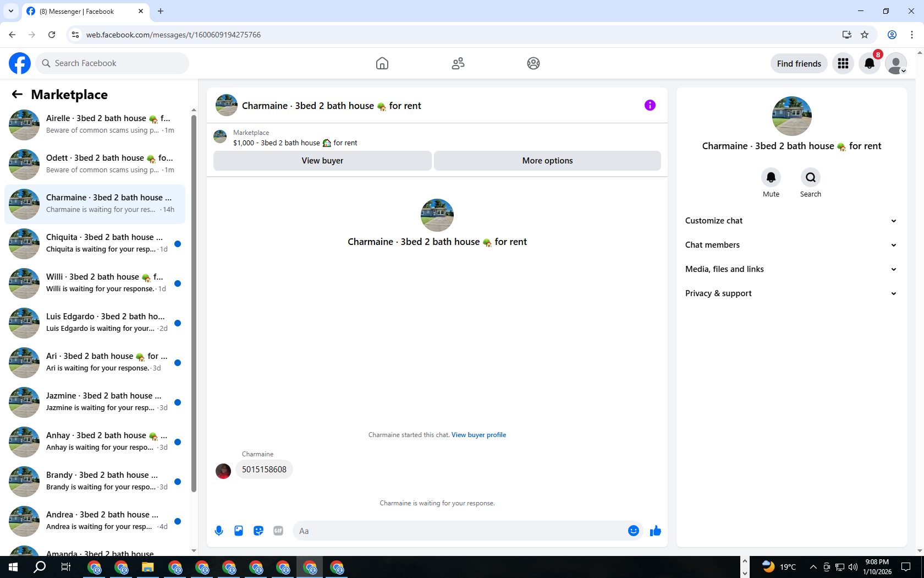Bookmark this page star icon
The width and height of the screenshot is (924, 578).
(x=865, y=35)
